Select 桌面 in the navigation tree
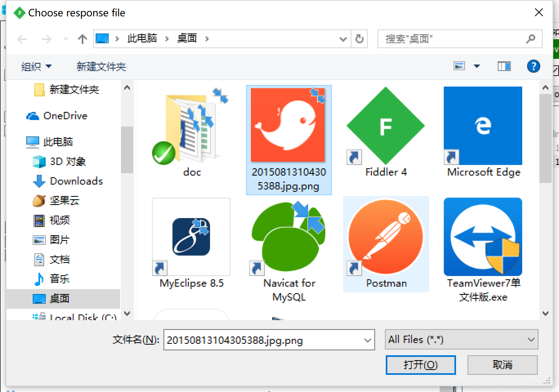Viewport: 559px width, 392px height. [x=63, y=298]
